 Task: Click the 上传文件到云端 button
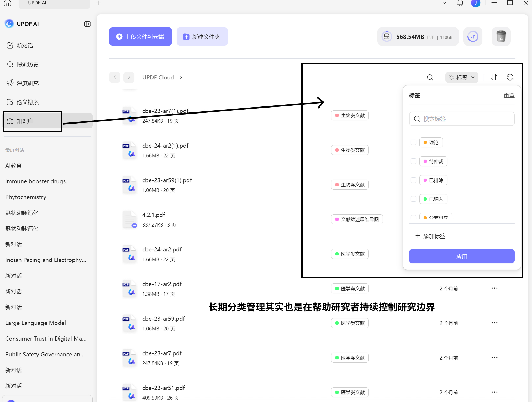pyautogui.click(x=140, y=36)
